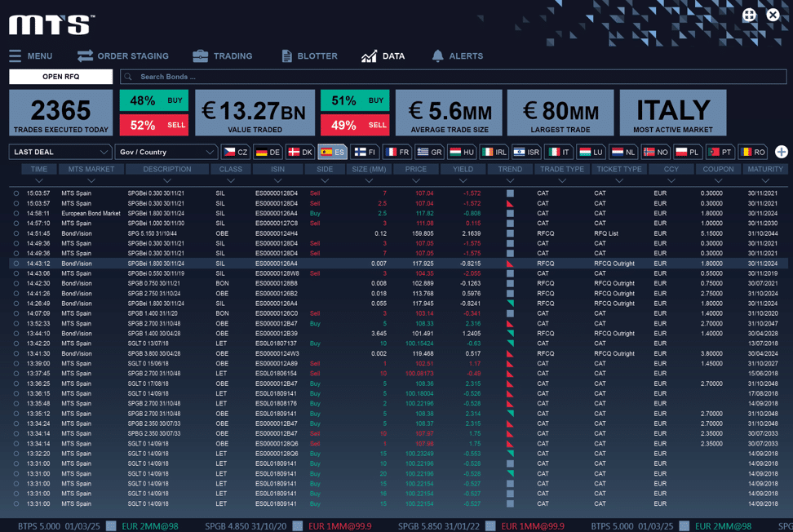Filter by Poland PL flag
Viewport: 793px width, 532px height.
pos(687,152)
